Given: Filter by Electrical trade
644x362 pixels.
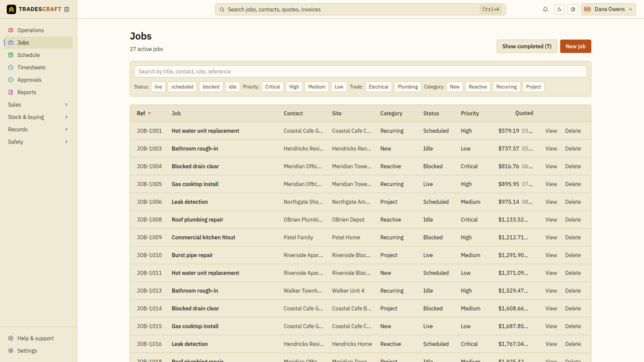Looking at the screenshot, I should coord(378,87).
